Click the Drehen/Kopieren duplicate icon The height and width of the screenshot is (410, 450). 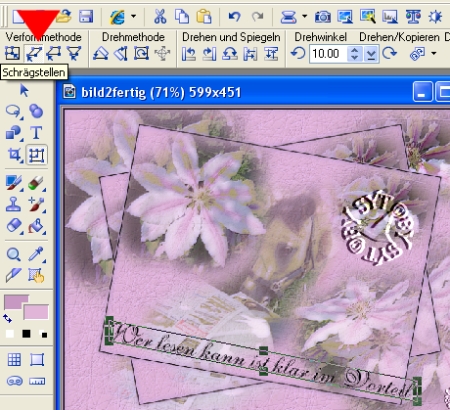point(417,54)
